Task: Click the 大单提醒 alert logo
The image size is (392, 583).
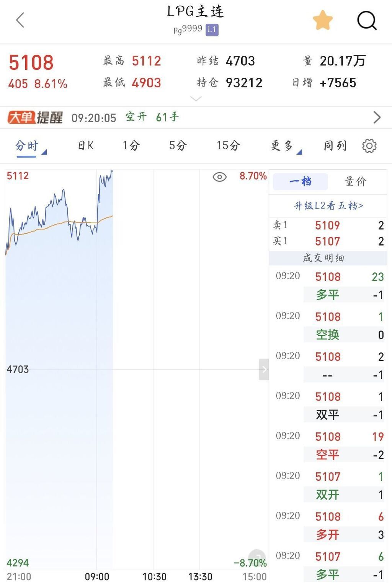Action: click(x=35, y=118)
